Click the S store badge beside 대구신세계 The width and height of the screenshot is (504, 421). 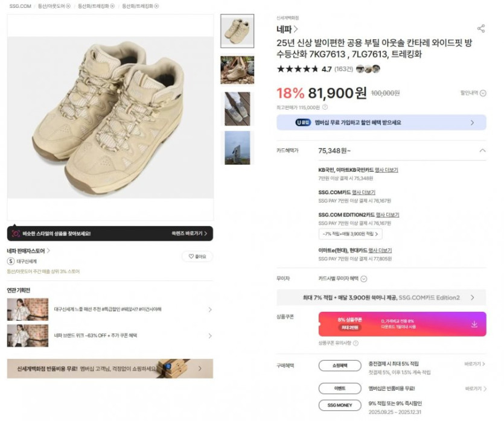pyautogui.click(x=11, y=261)
